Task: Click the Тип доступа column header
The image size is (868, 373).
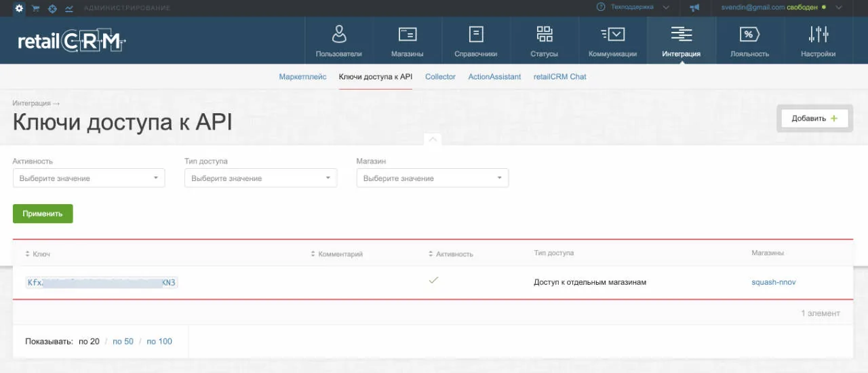Action: (553, 253)
